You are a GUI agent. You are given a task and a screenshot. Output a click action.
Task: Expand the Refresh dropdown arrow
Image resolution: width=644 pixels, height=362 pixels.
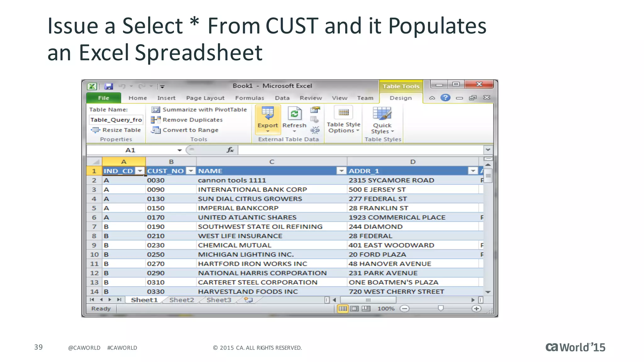pyautogui.click(x=294, y=131)
